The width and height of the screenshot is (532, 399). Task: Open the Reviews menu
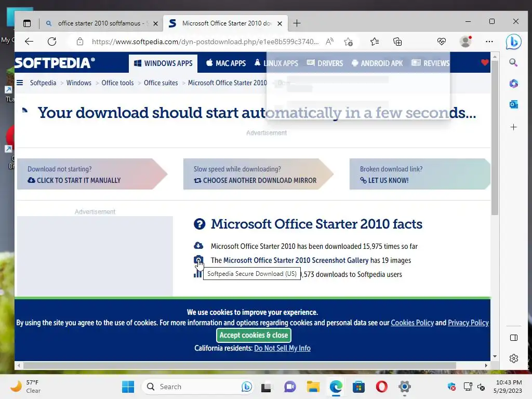430,63
